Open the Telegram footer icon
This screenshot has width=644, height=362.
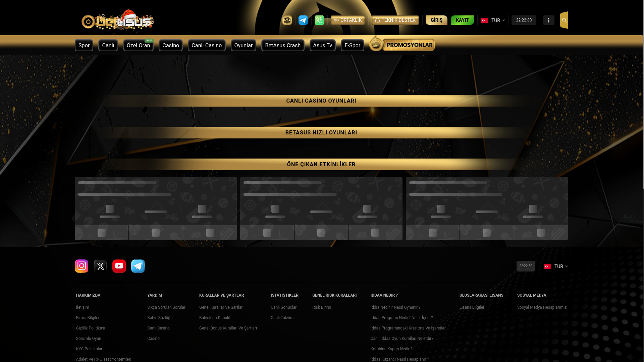tap(138, 266)
